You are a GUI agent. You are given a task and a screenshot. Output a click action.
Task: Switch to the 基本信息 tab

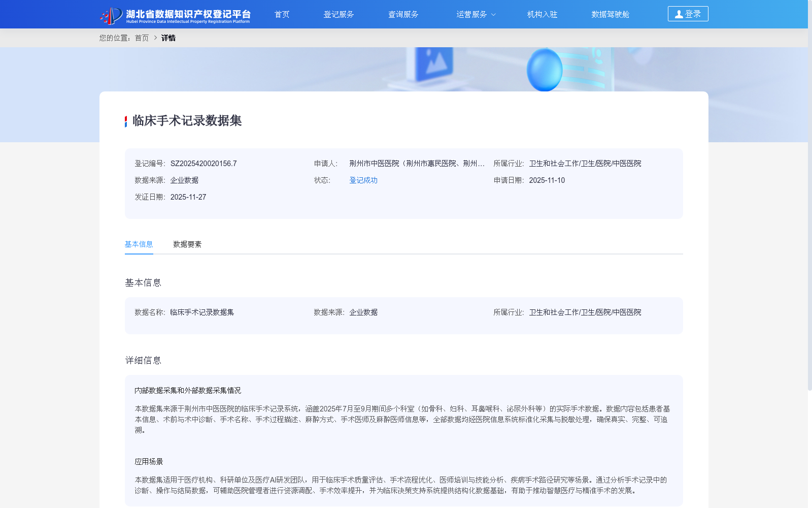click(139, 244)
